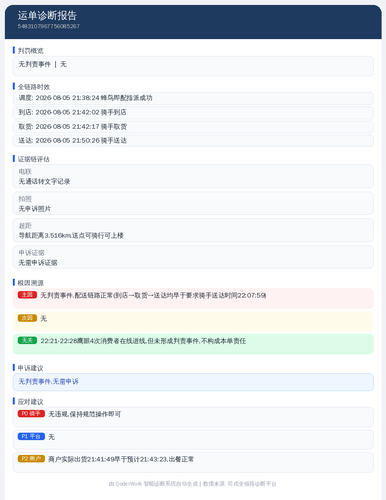Click the 应对建议 section heading

tap(30, 402)
